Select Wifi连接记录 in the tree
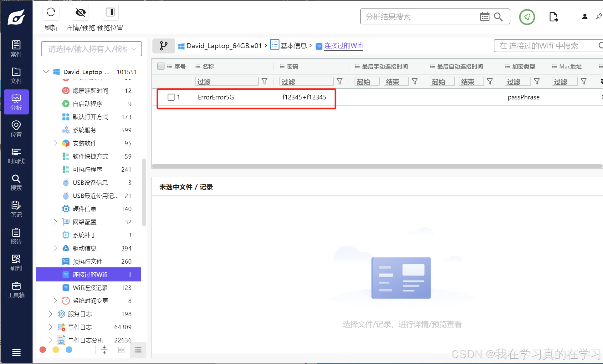Viewport: 603px width, 364px height. [x=90, y=288]
